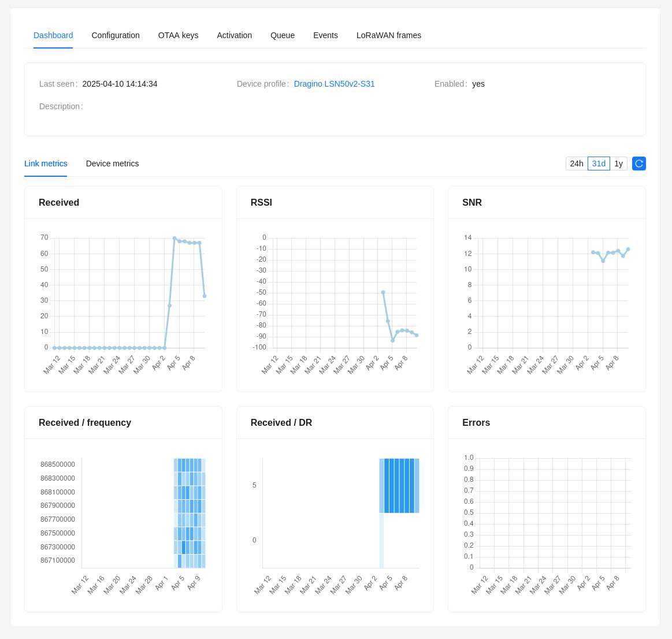The width and height of the screenshot is (672, 639).
Task: Open the Queue tab
Action: coord(283,35)
